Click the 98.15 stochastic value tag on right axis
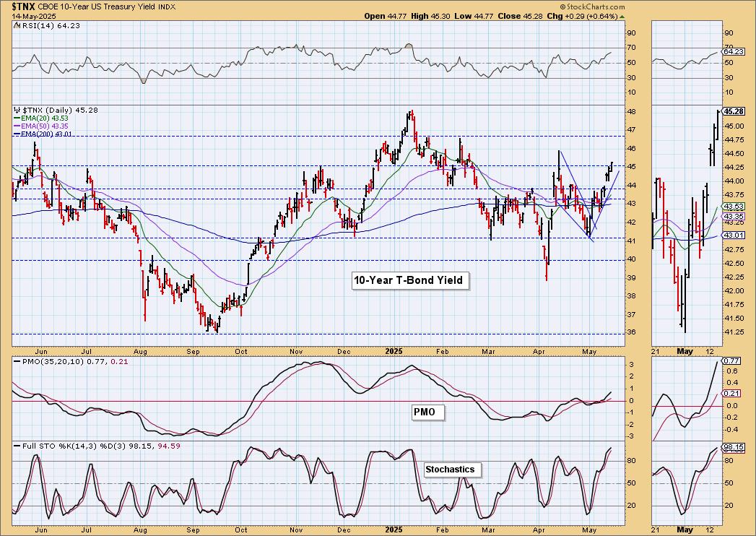Image resolution: width=756 pixels, height=536 pixels. 734,447
